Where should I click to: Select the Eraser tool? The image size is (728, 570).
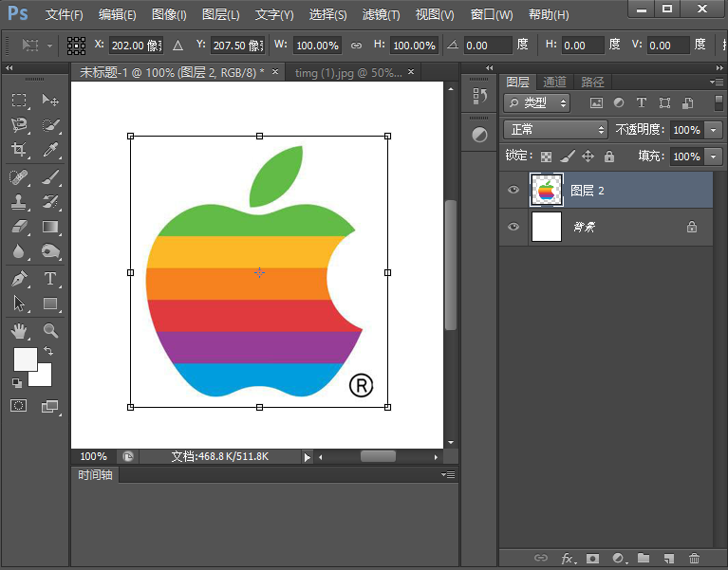coord(19,227)
